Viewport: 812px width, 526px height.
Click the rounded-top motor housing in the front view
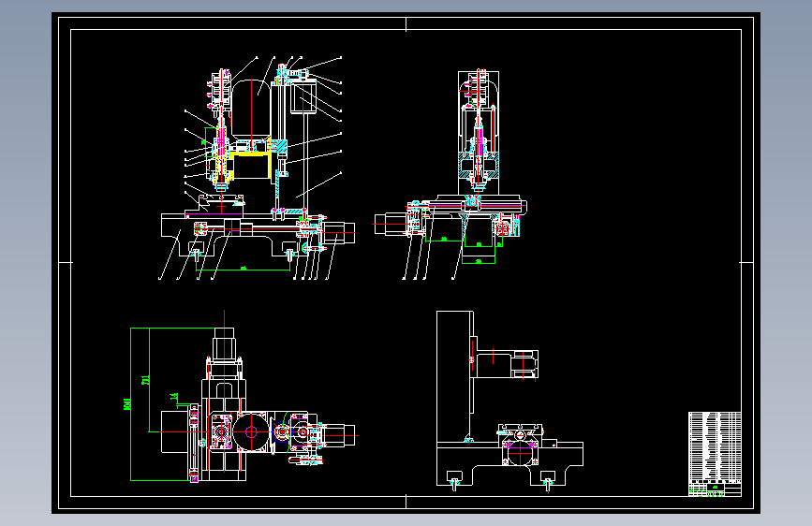(x=251, y=108)
